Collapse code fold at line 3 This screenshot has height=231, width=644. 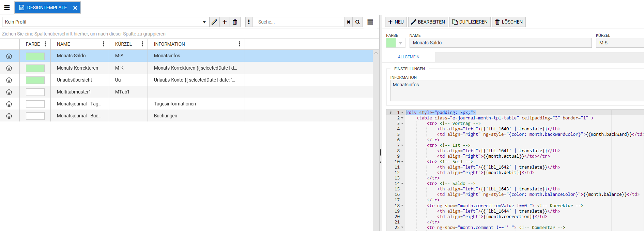[x=402, y=124]
